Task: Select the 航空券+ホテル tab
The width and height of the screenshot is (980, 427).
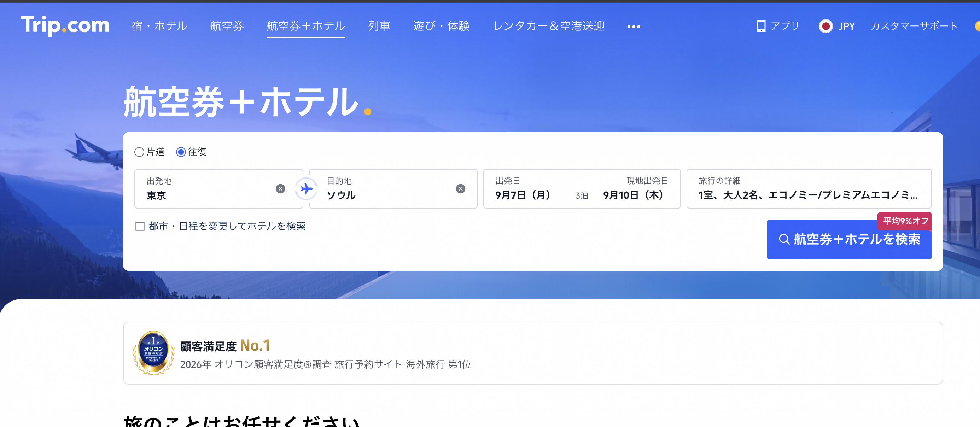Action: coord(306,26)
